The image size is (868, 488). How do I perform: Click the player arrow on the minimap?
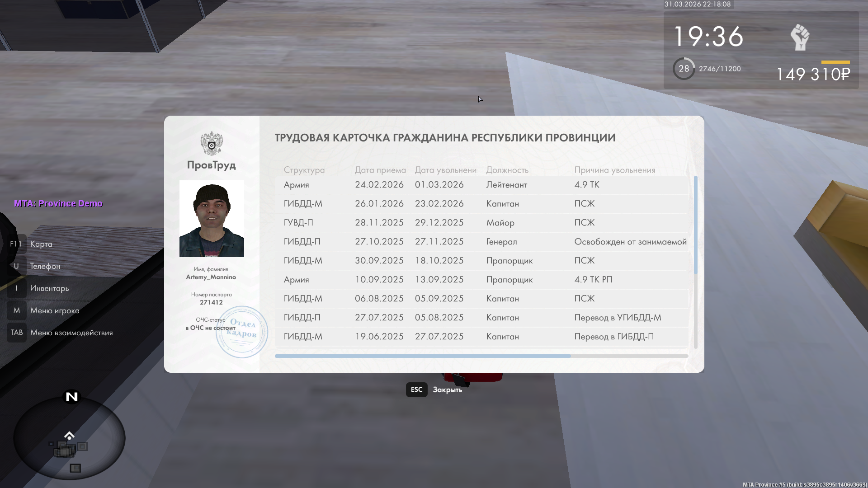click(x=69, y=436)
